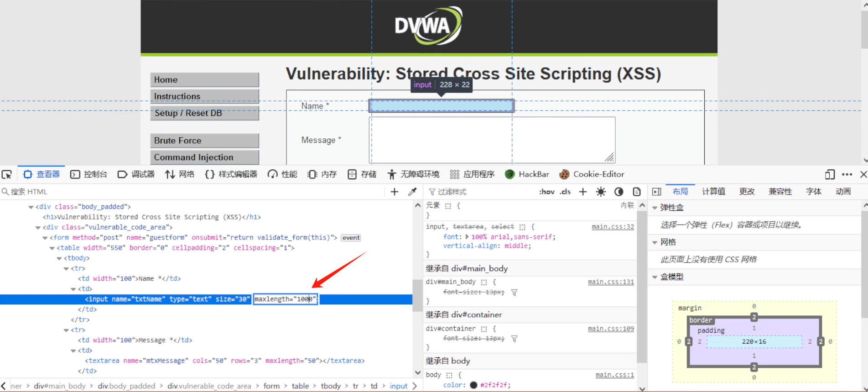The height and width of the screenshot is (392, 868).
Task: Open the 网络 network panel
Action: (x=180, y=174)
